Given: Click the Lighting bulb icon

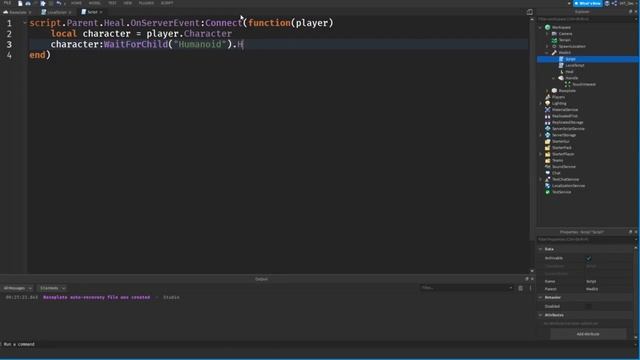Looking at the screenshot, I should [548, 103].
